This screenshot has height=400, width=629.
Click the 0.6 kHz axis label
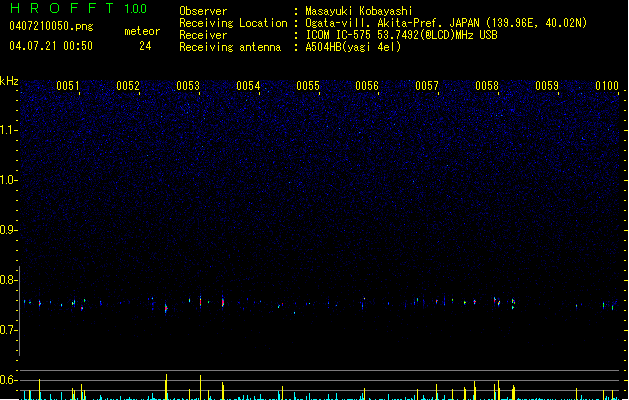pyautogui.click(x=9, y=380)
